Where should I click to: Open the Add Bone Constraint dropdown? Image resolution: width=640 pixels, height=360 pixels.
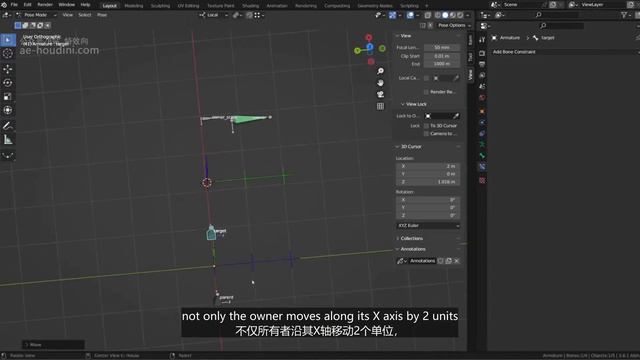[564, 52]
